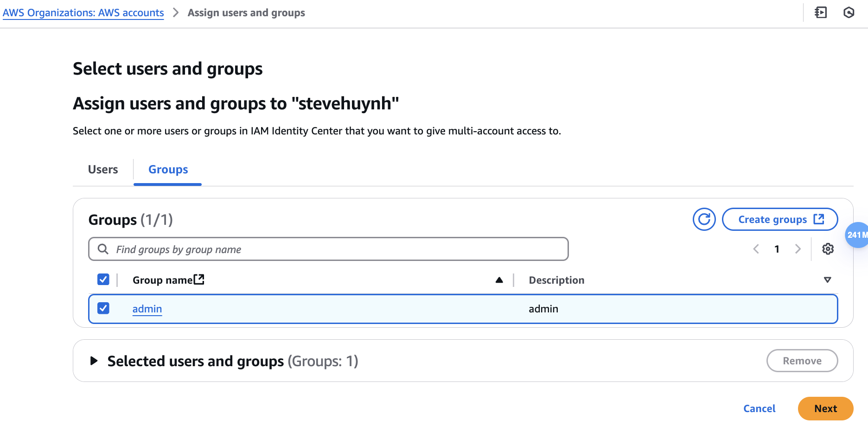The height and width of the screenshot is (432, 868).
Task: Open AWS Organizations: AWS accounts breadcrumb
Action: click(83, 13)
